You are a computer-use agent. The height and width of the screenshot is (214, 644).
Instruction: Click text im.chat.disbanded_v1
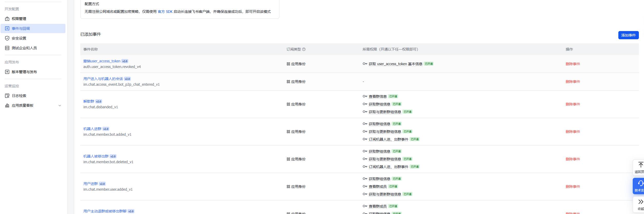(x=100, y=107)
